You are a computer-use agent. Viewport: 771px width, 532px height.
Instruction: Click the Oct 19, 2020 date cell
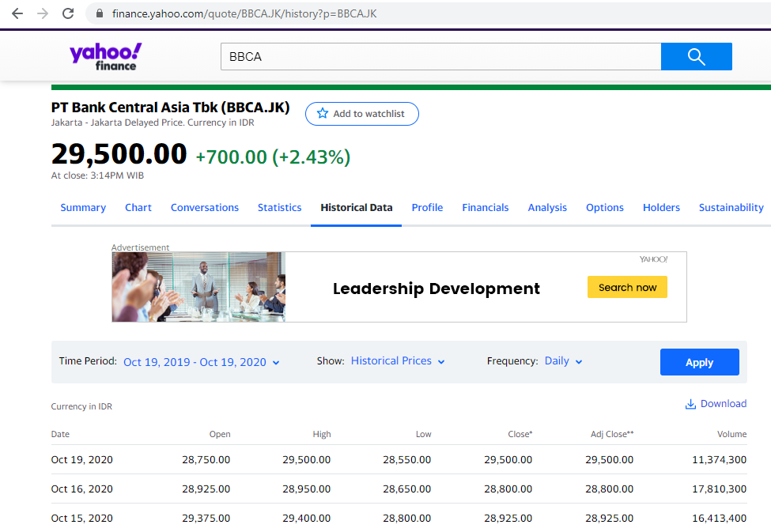tap(82, 460)
